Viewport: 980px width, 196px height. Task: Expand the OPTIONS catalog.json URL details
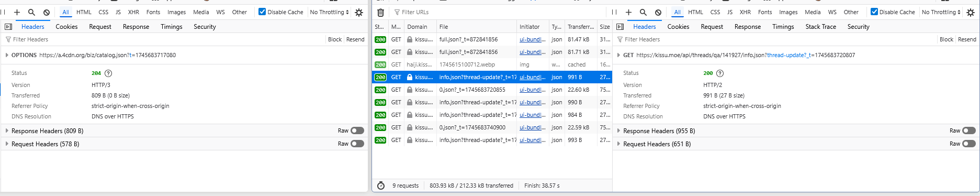(x=7, y=55)
